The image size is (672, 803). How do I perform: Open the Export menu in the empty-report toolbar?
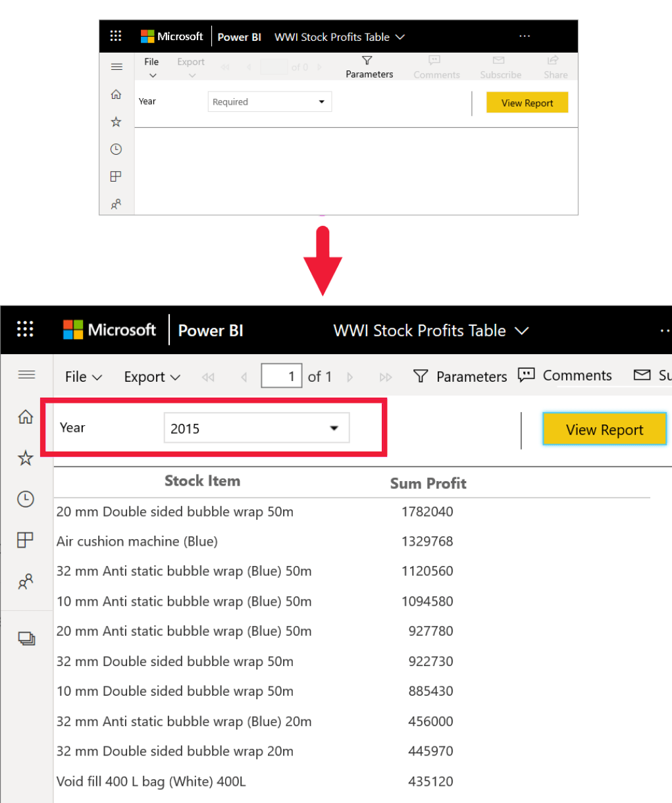[191, 68]
